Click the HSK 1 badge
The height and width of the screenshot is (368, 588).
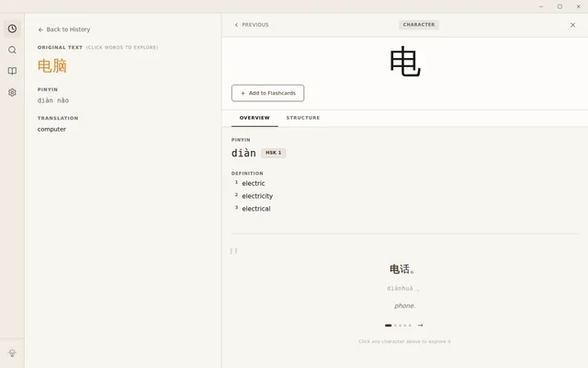tap(274, 153)
